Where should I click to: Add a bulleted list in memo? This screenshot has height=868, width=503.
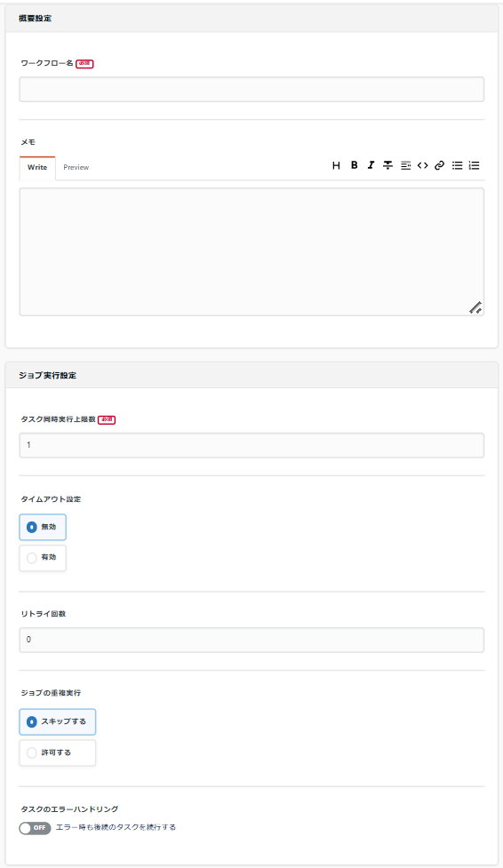tap(457, 165)
